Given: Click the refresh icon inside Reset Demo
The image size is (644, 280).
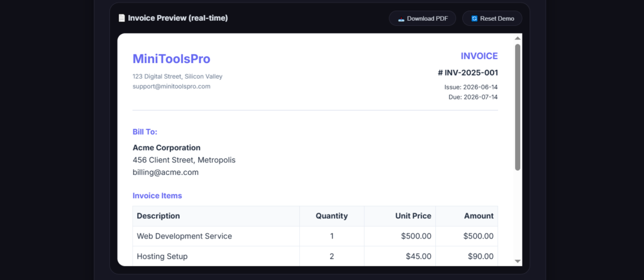Looking at the screenshot, I should click(x=474, y=18).
